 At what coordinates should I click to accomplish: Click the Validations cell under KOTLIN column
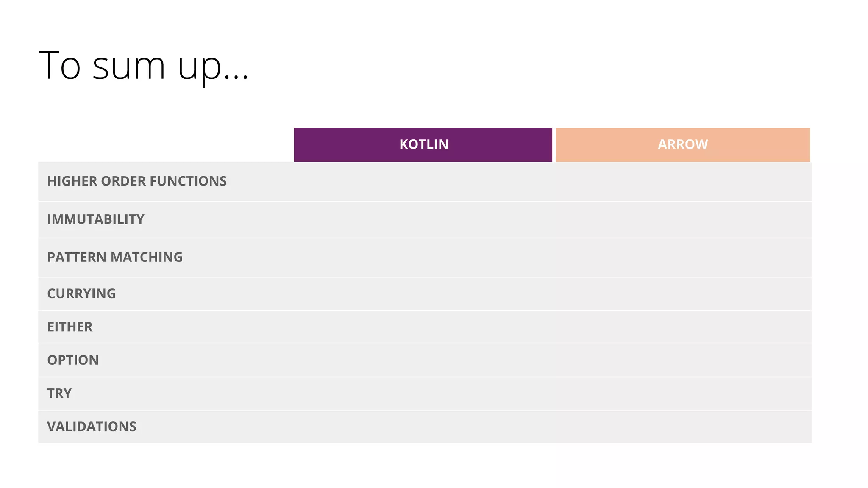click(x=423, y=427)
